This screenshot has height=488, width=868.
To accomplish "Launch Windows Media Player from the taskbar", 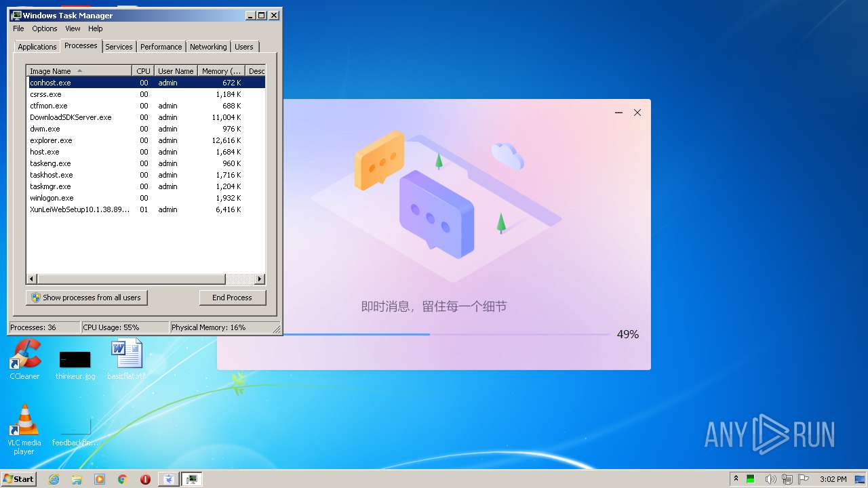I will tap(100, 479).
